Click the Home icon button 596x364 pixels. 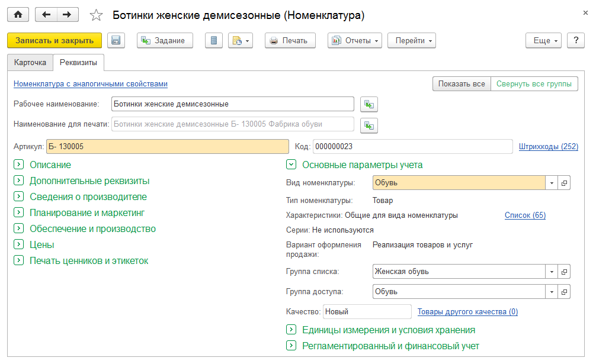(x=18, y=15)
